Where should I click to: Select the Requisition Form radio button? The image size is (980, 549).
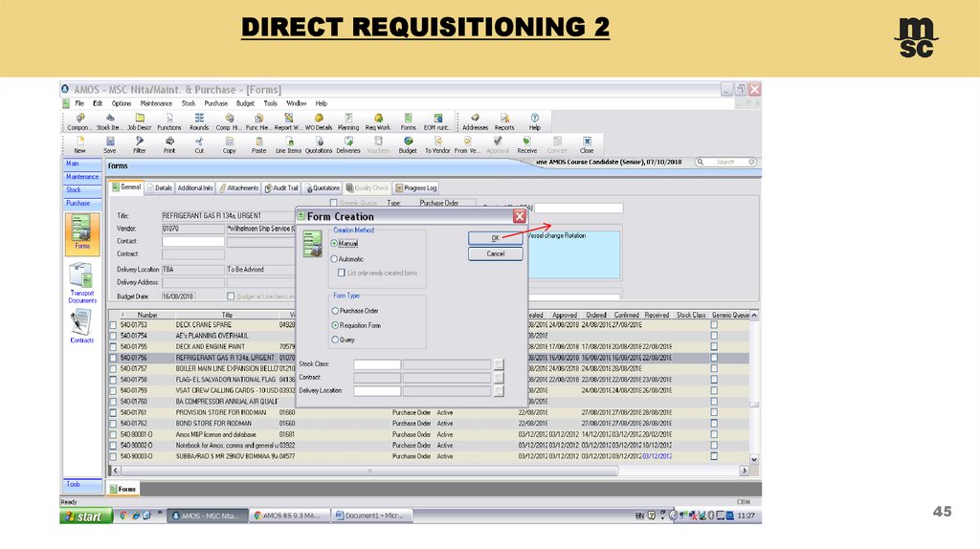click(x=335, y=325)
